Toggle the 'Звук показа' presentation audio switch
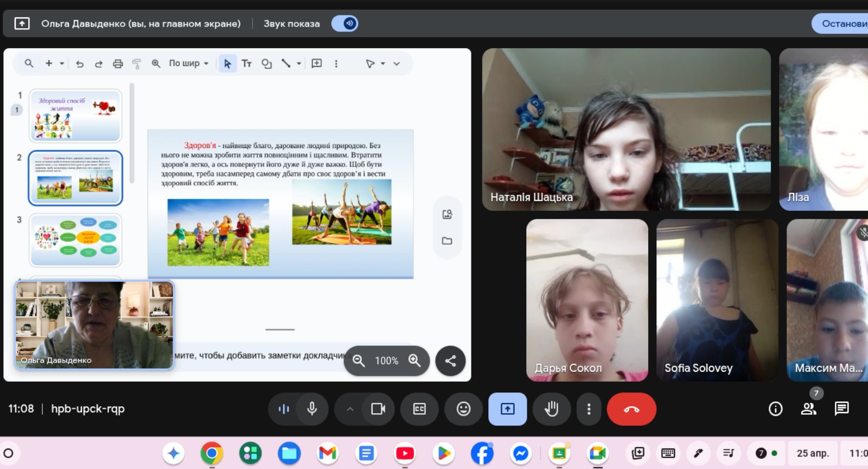This screenshot has height=469, width=868. pos(344,23)
